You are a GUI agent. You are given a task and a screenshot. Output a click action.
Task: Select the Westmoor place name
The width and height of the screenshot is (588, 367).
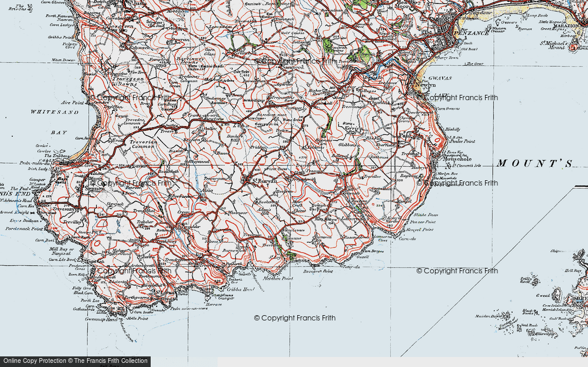click(237, 213)
